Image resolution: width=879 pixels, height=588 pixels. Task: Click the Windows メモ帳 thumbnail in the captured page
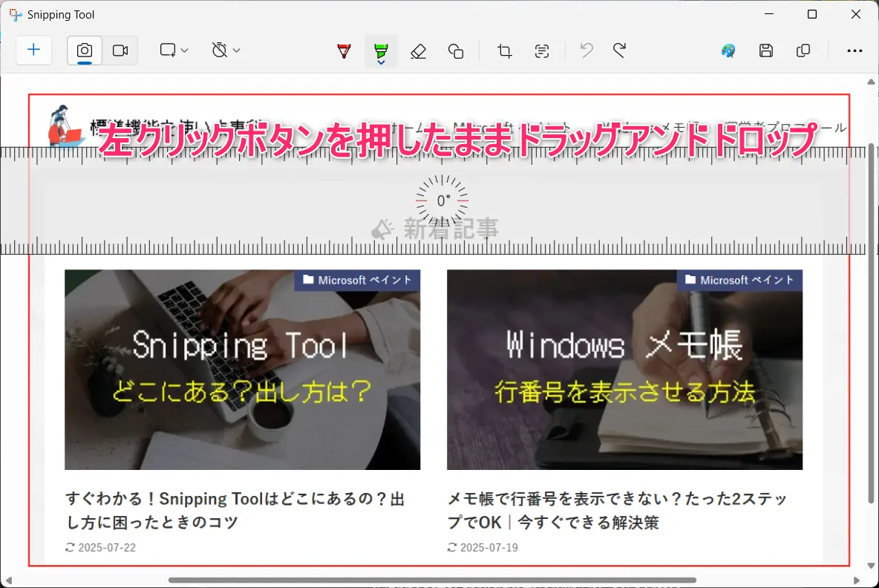[624, 370]
